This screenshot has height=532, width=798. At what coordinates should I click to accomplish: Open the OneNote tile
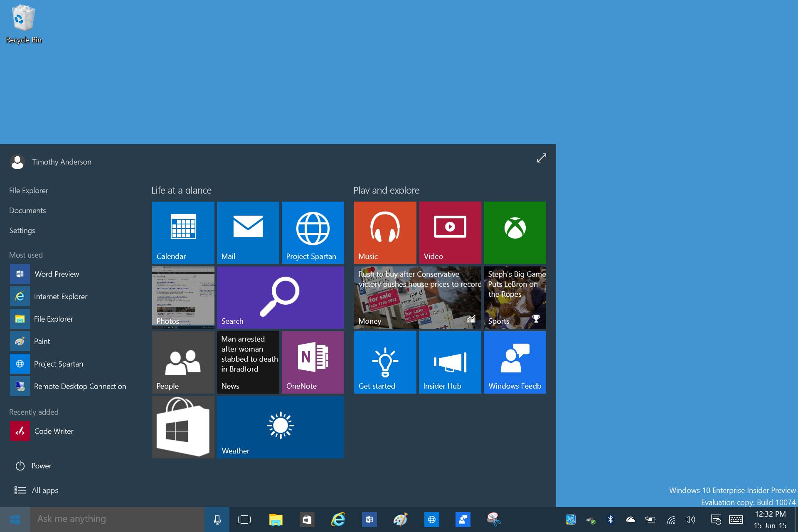[x=312, y=362]
